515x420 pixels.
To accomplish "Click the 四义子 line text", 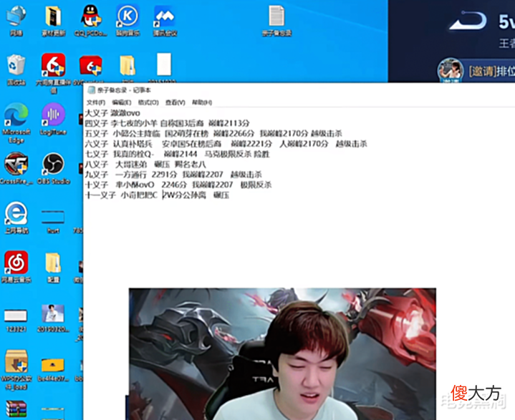I will (167, 123).
